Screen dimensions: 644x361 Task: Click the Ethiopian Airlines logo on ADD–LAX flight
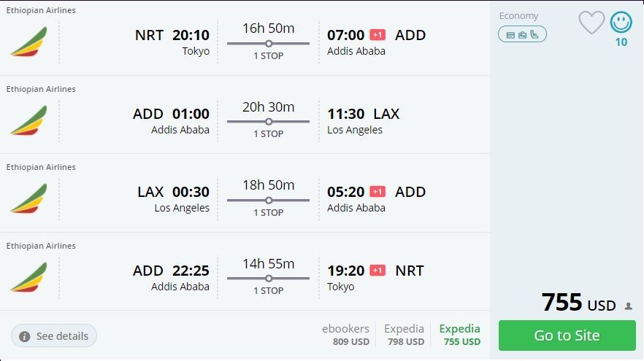(x=28, y=121)
